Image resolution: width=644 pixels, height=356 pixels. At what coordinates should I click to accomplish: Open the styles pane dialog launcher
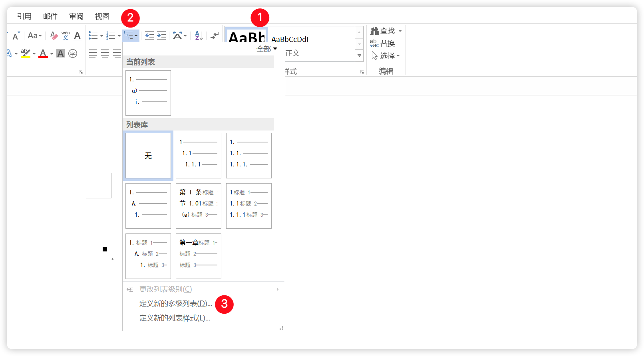[x=362, y=72]
